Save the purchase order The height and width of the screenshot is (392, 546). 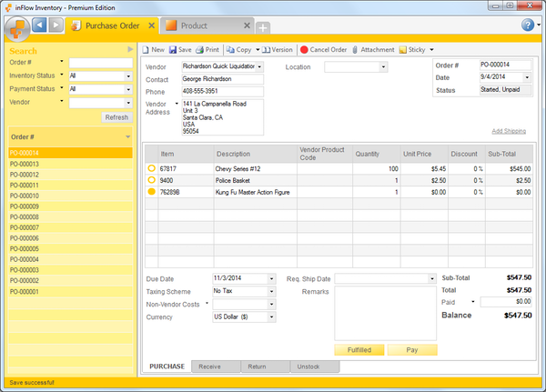(173, 49)
